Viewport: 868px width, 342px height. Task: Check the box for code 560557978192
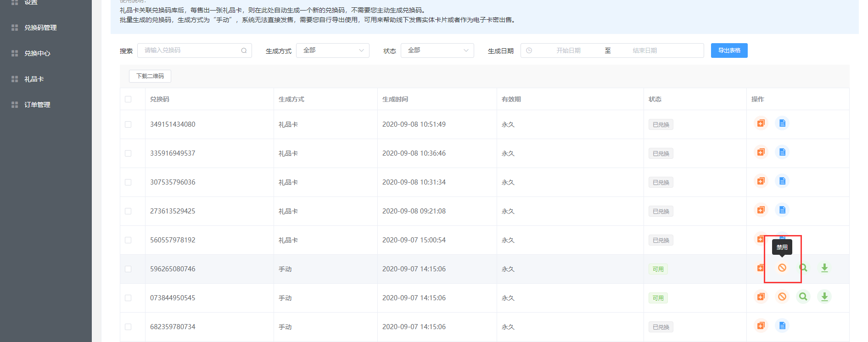point(128,240)
